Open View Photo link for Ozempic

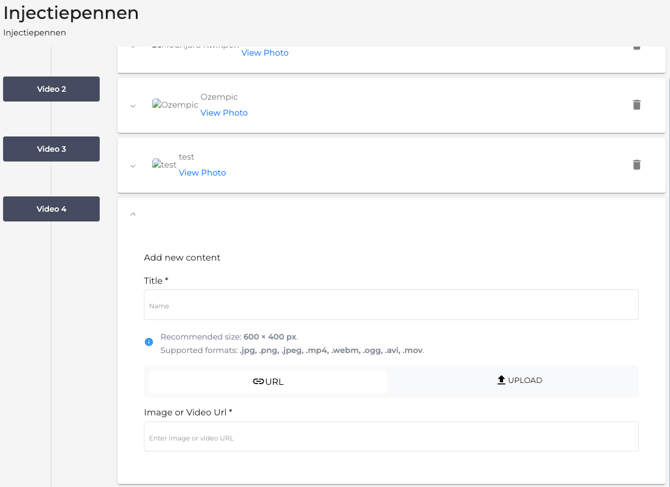224,113
